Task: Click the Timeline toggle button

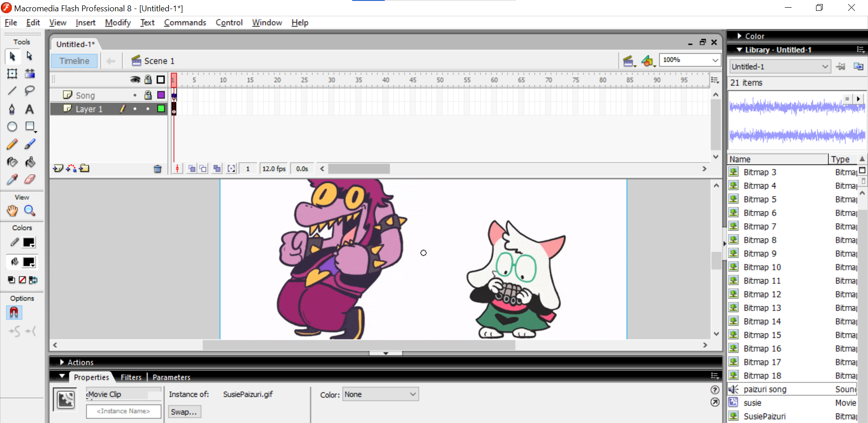Action: click(75, 61)
